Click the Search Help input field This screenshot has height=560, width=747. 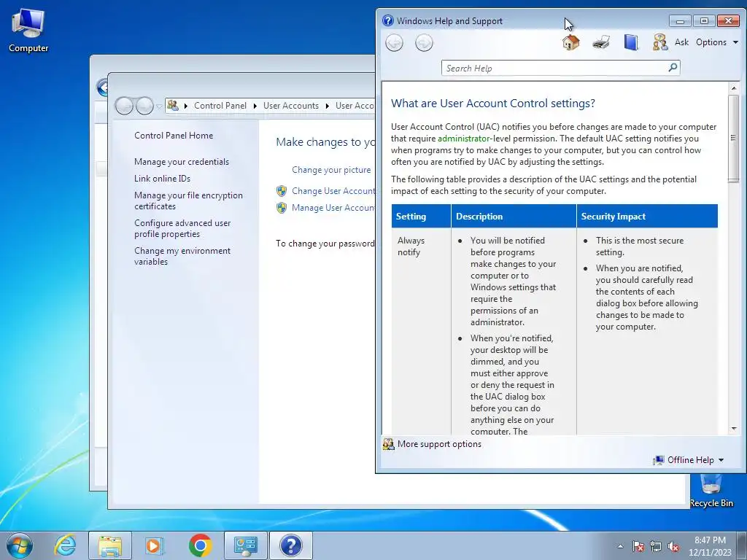point(554,68)
